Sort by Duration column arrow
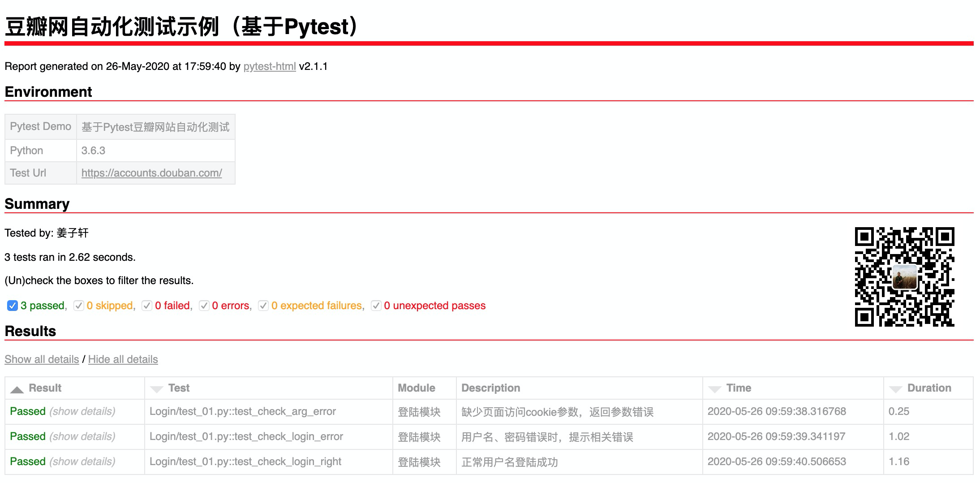Viewport: 980px width, 483px height. pos(896,389)
